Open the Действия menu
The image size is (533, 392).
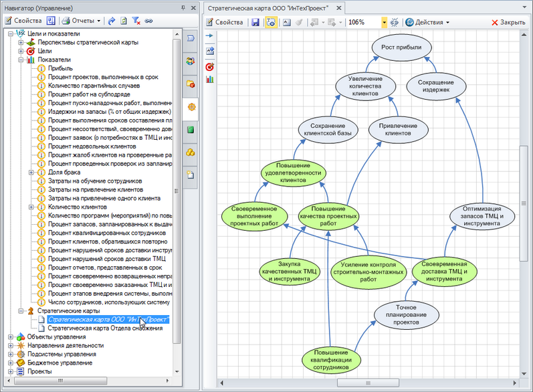(427, 22)
